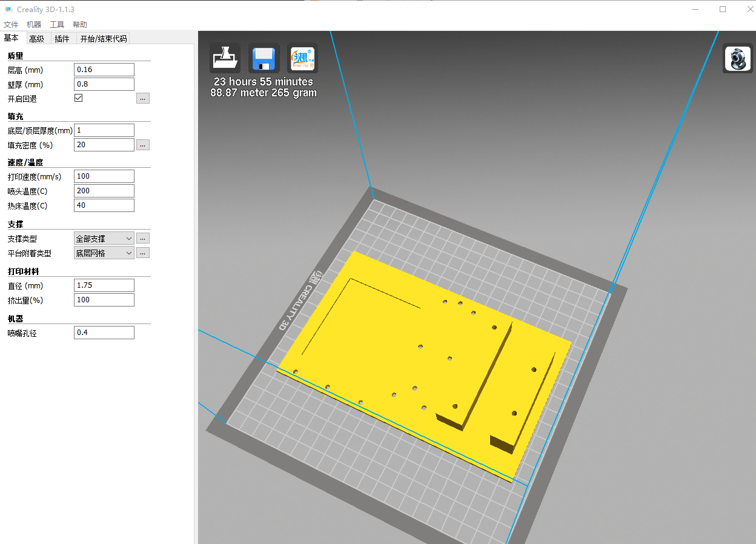Open the view mode icon at top right
The image size is (756, 544).
(x=737, y=58)
